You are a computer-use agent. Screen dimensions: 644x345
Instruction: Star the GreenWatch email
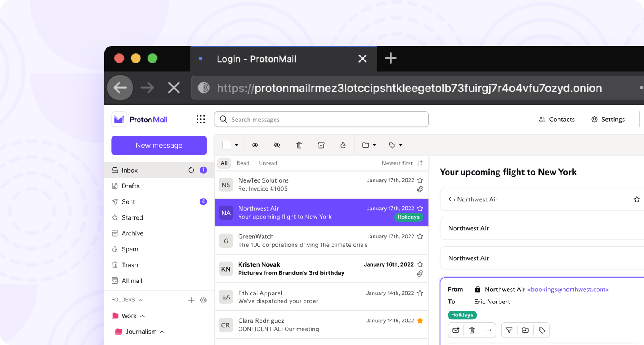click(x=420, y=237)
